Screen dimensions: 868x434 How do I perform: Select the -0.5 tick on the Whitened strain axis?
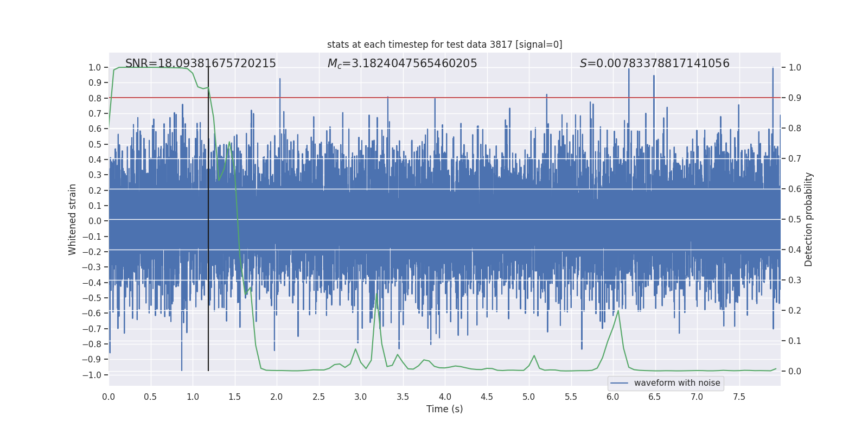pos(92,298)
